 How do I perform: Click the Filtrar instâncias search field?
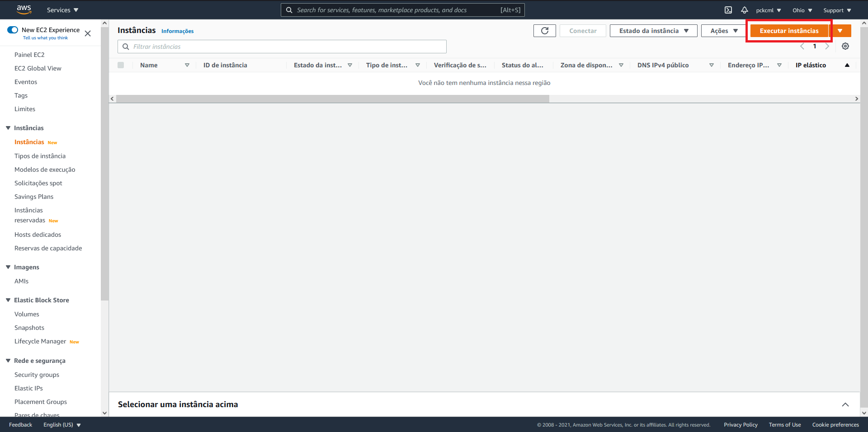pyautogui.click(x=282, y=46)
